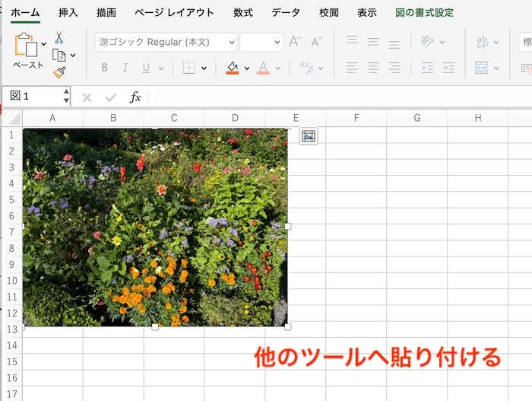Increase indent
532x401 pixels.
(448, 68)
